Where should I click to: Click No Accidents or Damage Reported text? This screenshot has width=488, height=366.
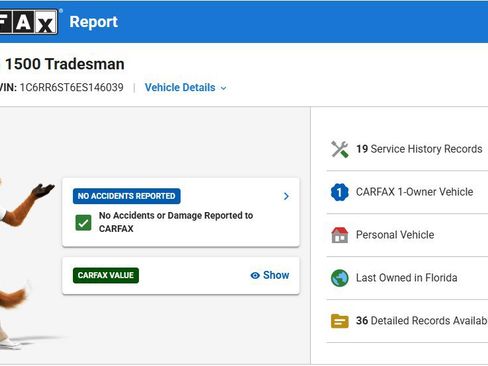(176, 222)
